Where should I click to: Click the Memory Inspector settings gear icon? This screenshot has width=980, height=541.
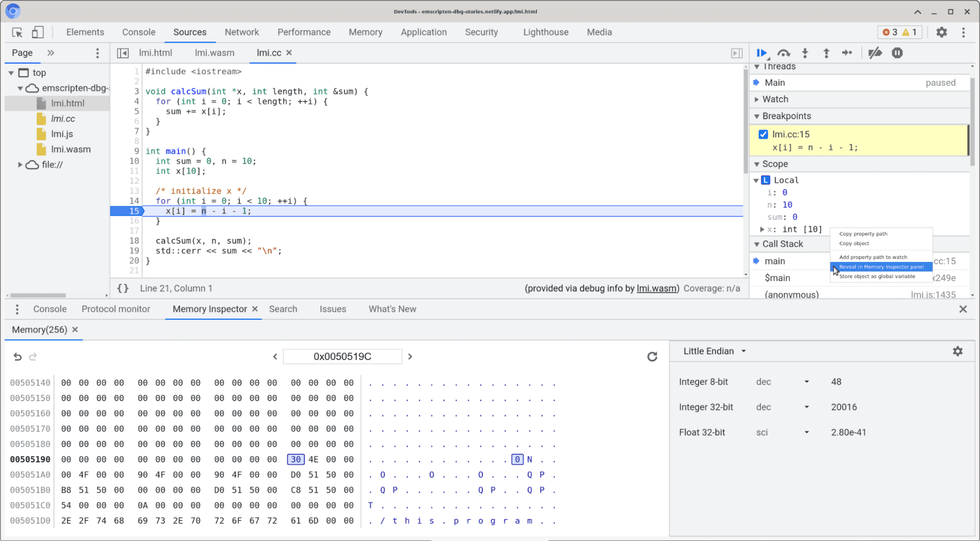957,351
